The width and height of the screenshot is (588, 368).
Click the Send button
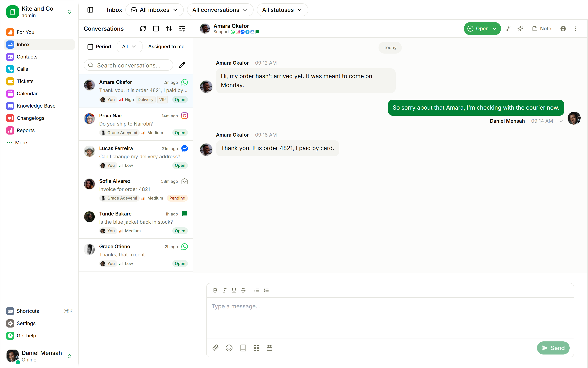(553, 348)
